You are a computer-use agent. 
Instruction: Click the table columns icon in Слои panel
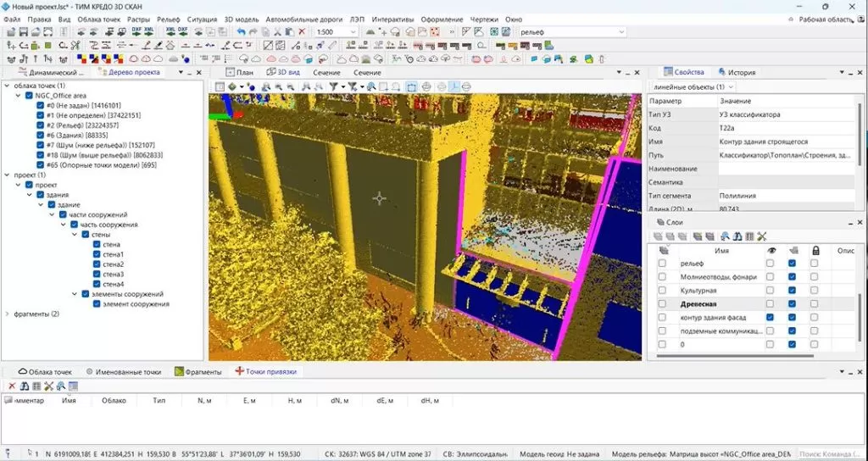[x=749, y=236]
